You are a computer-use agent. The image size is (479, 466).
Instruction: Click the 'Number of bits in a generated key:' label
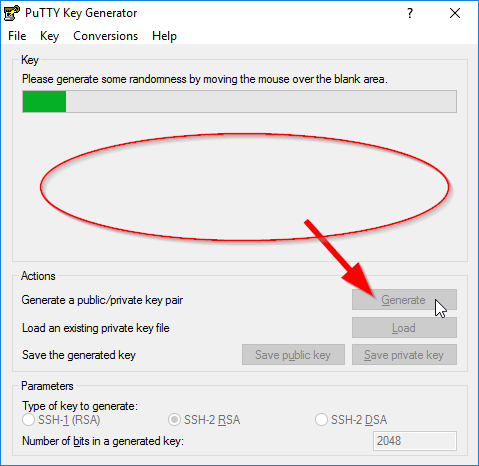pos(103,441)
